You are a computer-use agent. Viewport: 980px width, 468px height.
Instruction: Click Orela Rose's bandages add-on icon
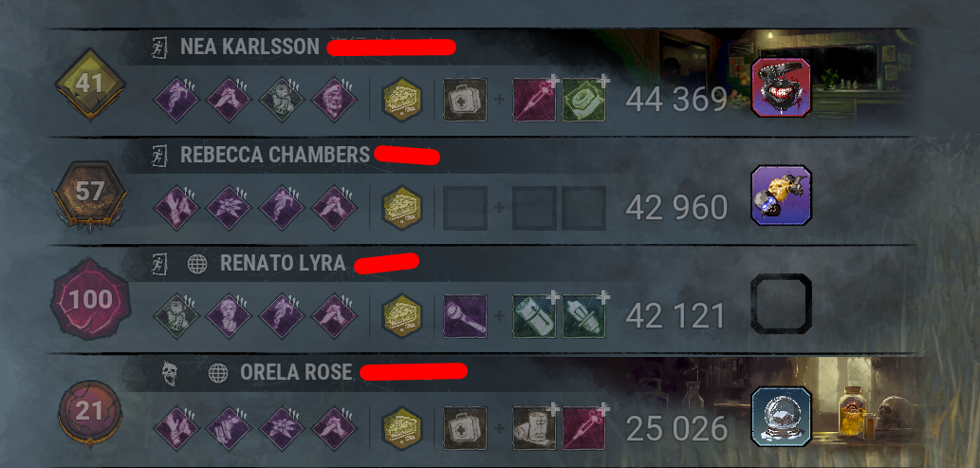(x=534, y=428)
